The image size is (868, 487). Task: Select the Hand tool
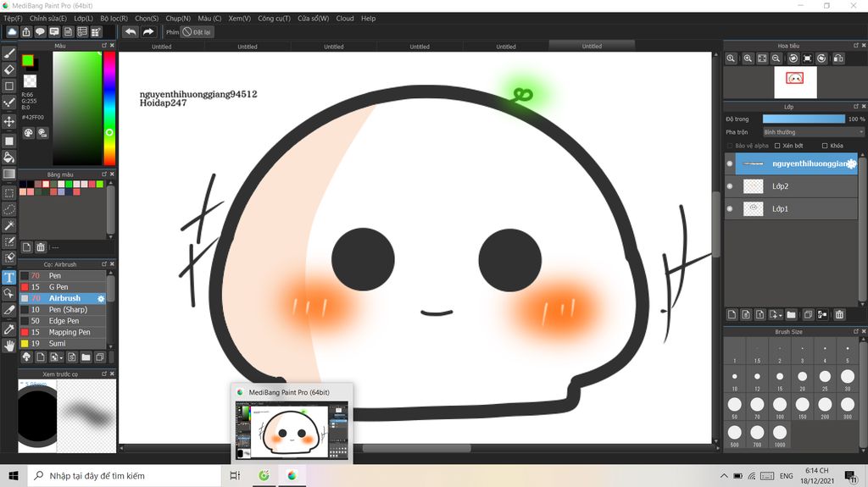pos(8,346)
